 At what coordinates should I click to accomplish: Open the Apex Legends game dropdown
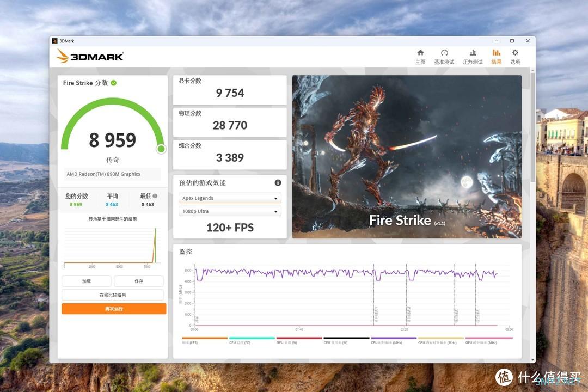point(230,198)
